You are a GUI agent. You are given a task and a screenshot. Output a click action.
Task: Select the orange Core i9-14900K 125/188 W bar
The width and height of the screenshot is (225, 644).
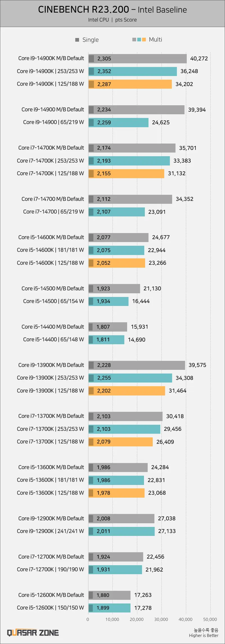[x=130, y=84]
